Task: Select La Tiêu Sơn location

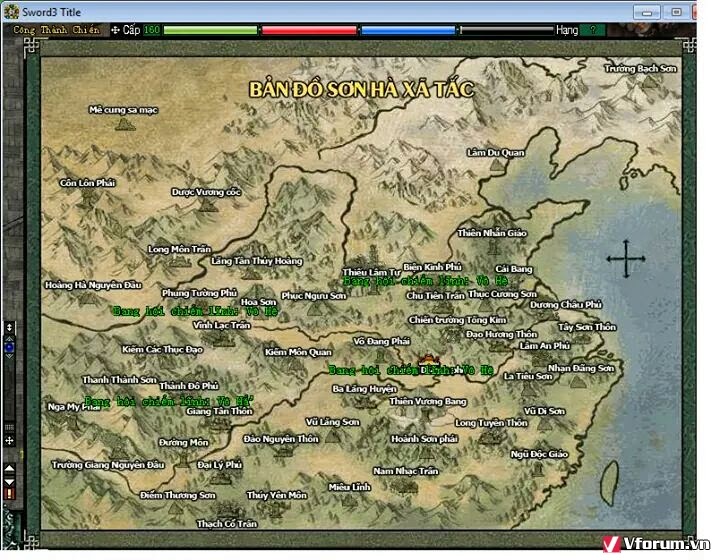Action: click(x=528, y=376)
